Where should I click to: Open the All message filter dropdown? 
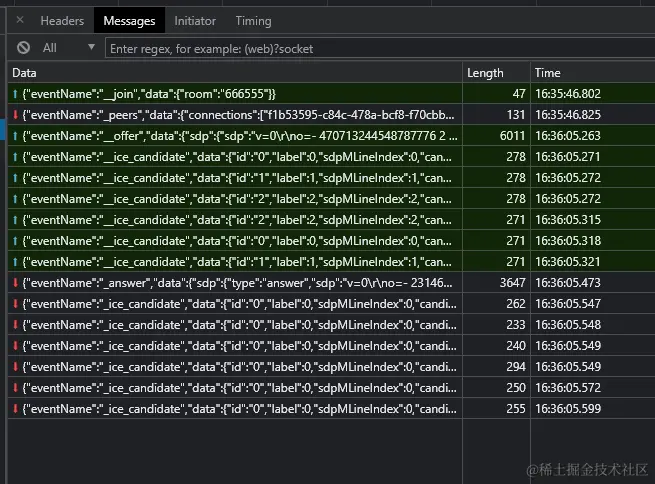pos(69,48)
